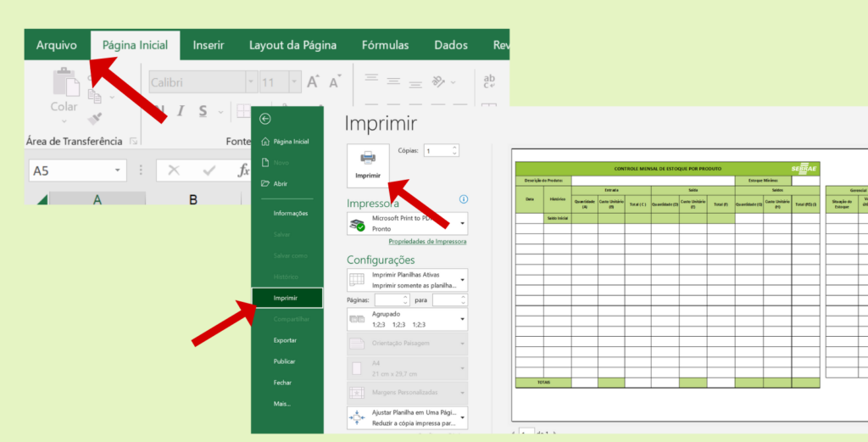Select column B header
The height and width of the screenshot is (442, 868).
click(x=193, y=199)
